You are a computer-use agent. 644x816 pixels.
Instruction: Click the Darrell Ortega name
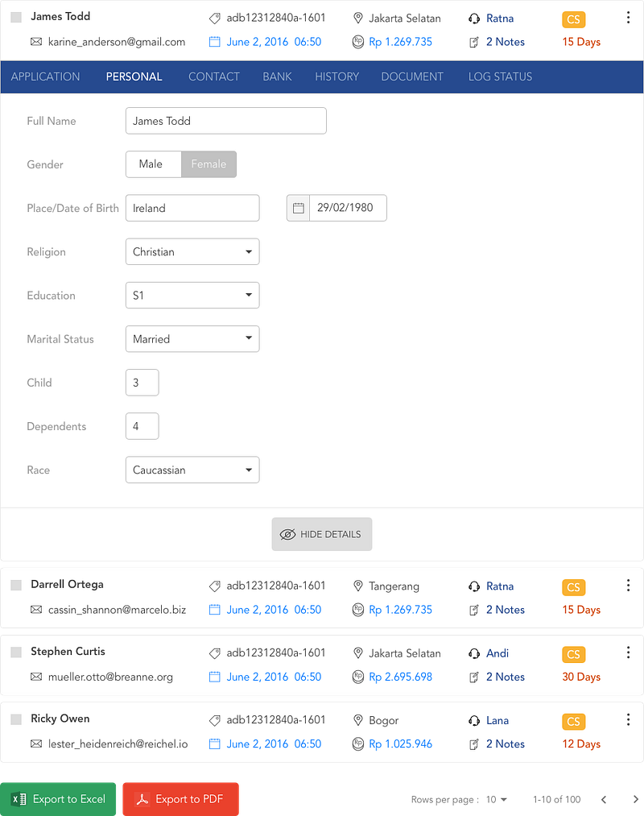[67, 584]
